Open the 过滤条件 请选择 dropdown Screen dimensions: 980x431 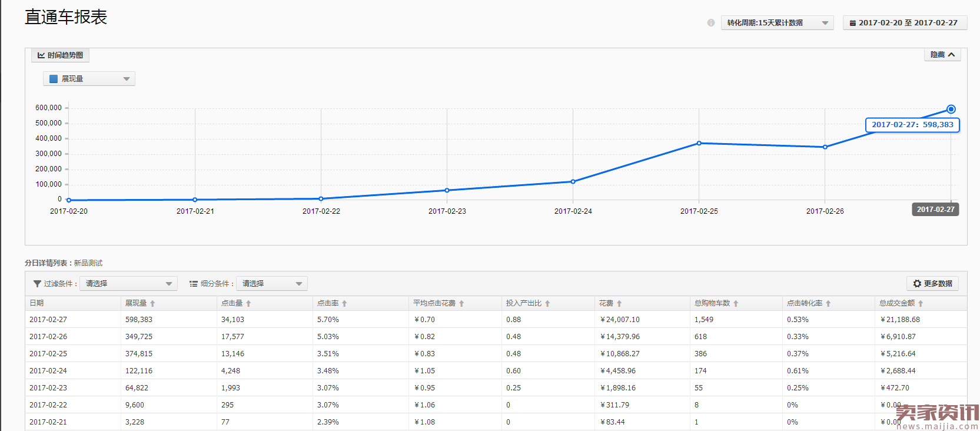tap(128, 284)
